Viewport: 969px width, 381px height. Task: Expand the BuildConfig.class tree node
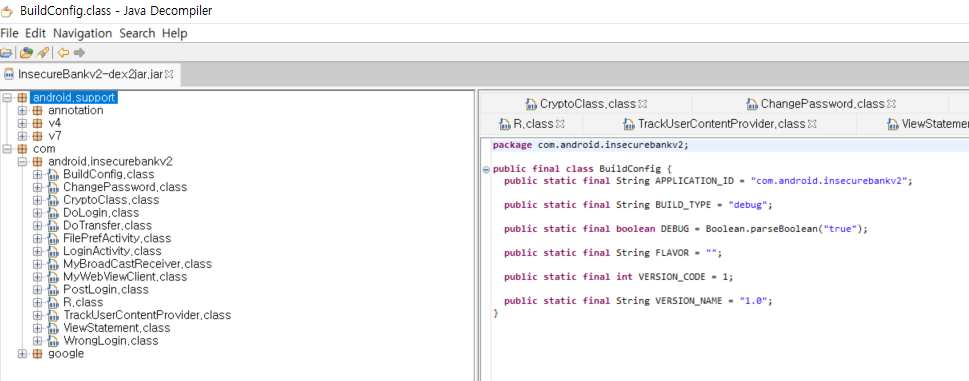38,174
